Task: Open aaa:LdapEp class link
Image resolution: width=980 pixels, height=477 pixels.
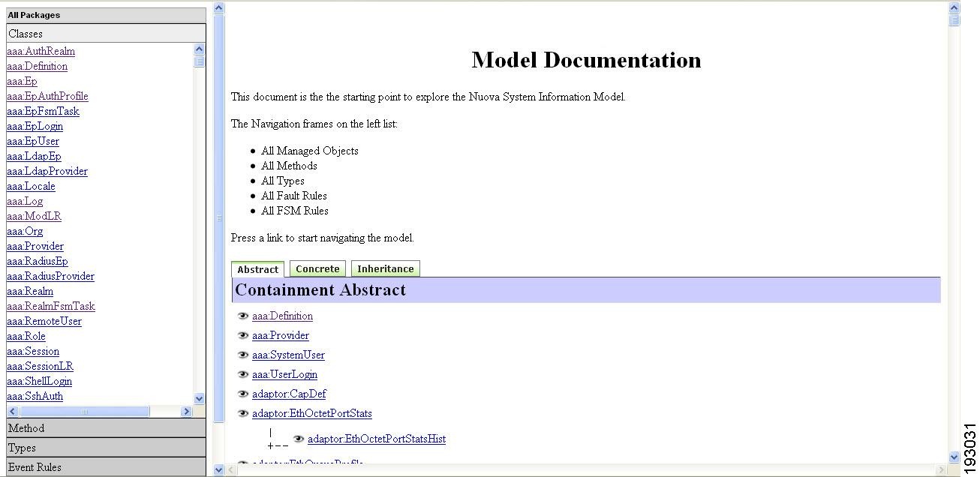Action: pos(34,156)
